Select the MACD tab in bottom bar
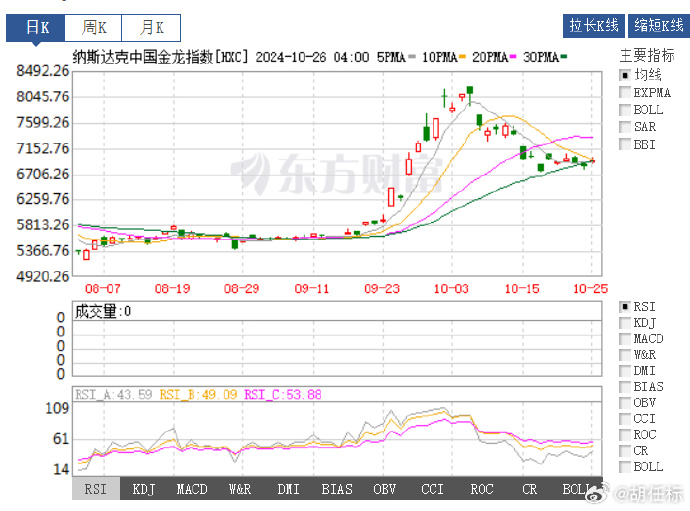The height and width of the screenshot is (511, 690). click(192, 489)
